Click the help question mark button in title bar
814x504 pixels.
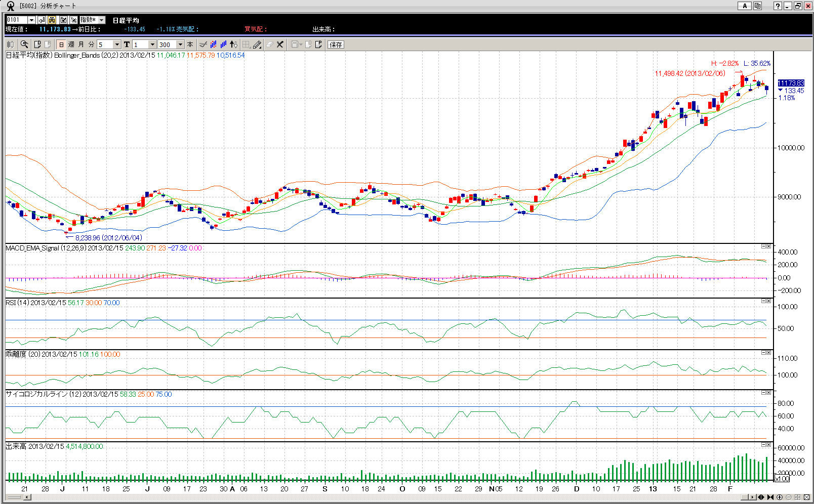point(778,6)
